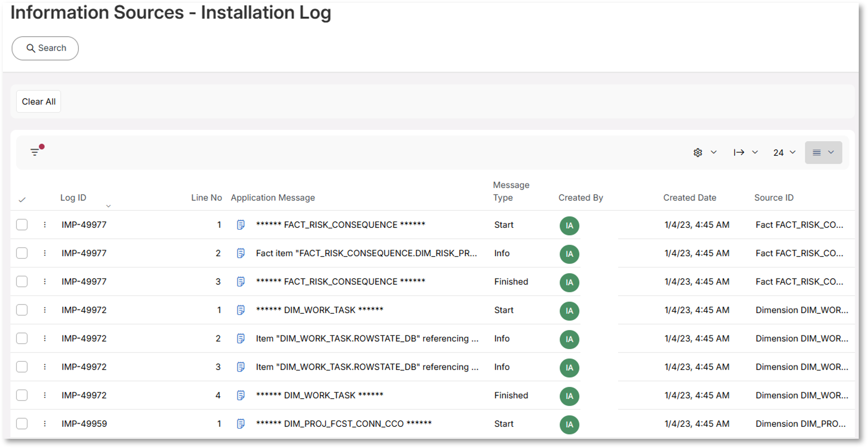This screenshot has width=868, height=448.
Task: Click IA avatar on IMP-49977 Finished row
Action: pos(569,283)
